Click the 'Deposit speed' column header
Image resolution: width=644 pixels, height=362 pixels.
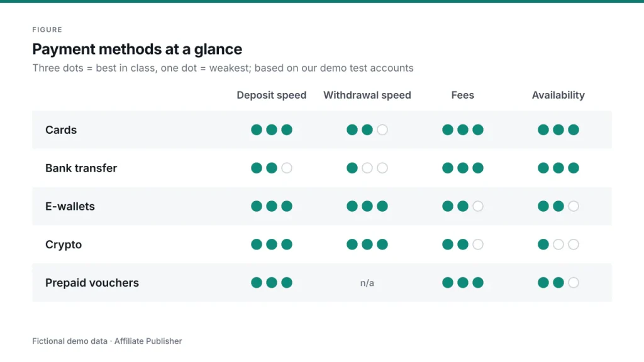pyautogui.click(x=272, y=96)
